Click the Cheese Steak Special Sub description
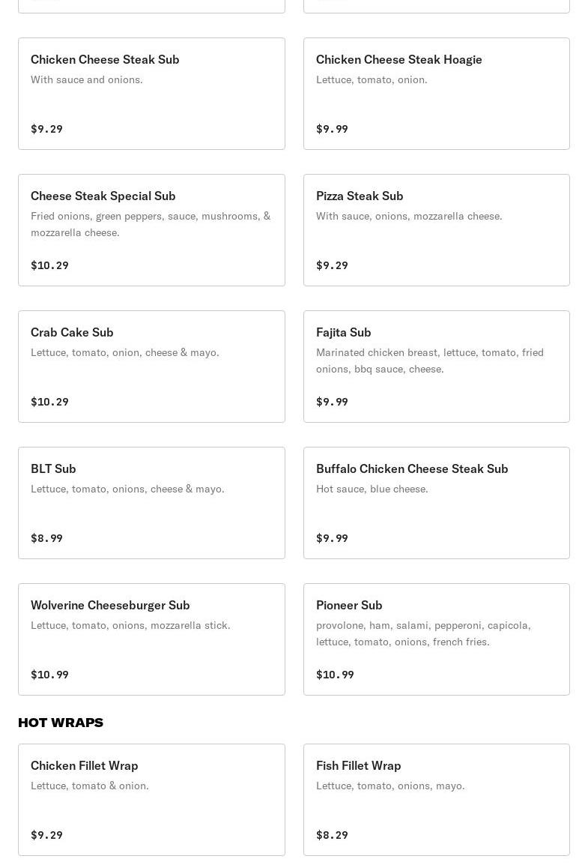 pyautogui.click(x=151, y=224)
